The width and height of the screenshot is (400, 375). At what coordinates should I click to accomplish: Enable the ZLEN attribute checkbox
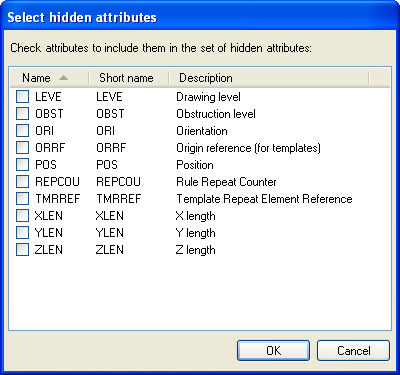(22, 250)
